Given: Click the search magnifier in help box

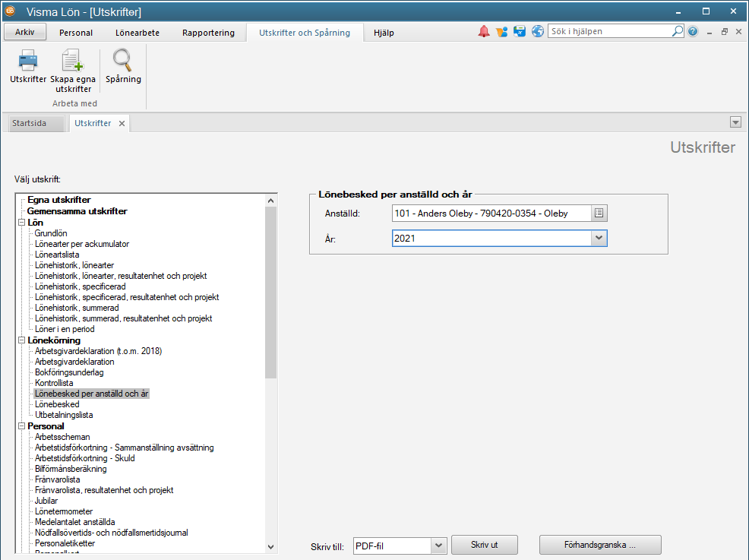Looking at the screenshot, I should click(678, 32).
